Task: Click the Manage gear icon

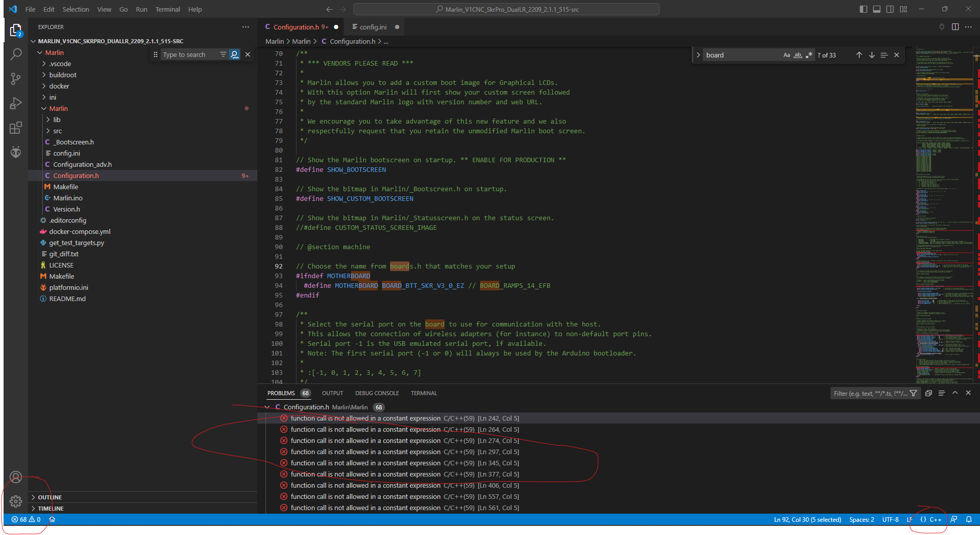Action: [16, 501]
